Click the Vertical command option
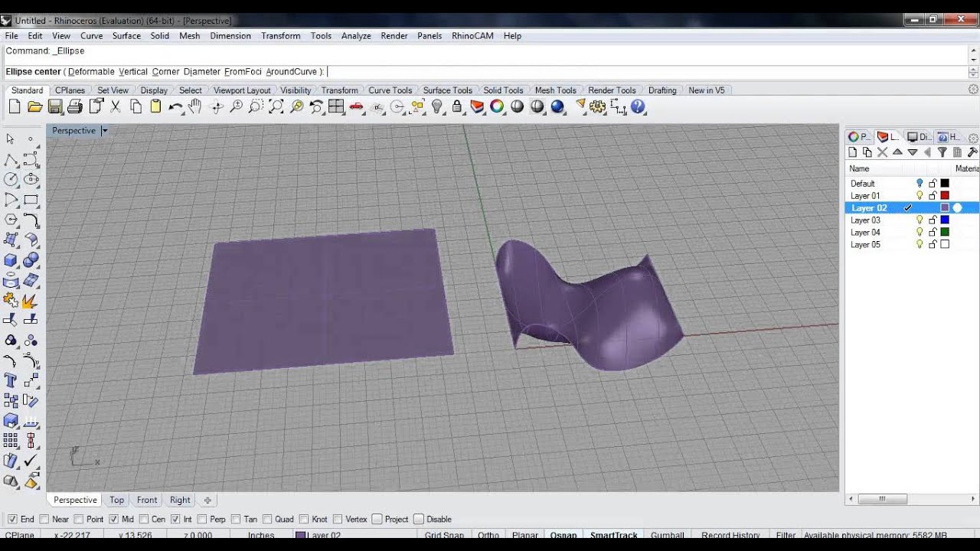Viewport: 980px width, 551px height. coord(133,71)
